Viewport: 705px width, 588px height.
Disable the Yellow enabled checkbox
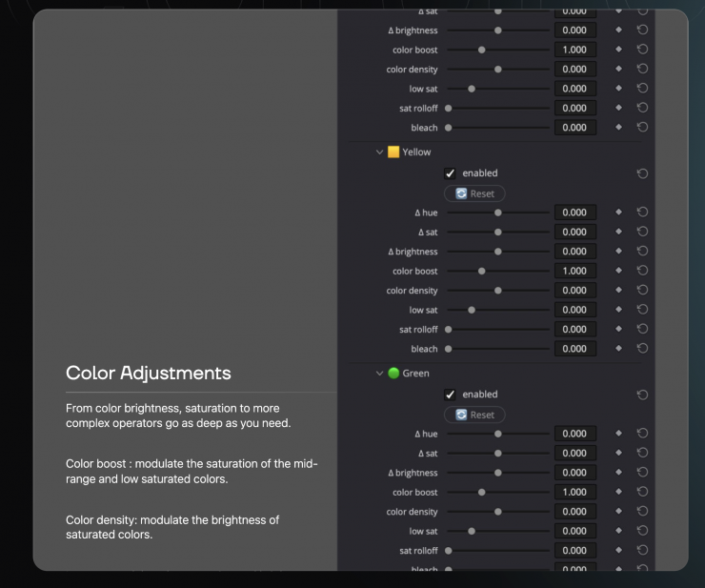[x=450, y=173]
